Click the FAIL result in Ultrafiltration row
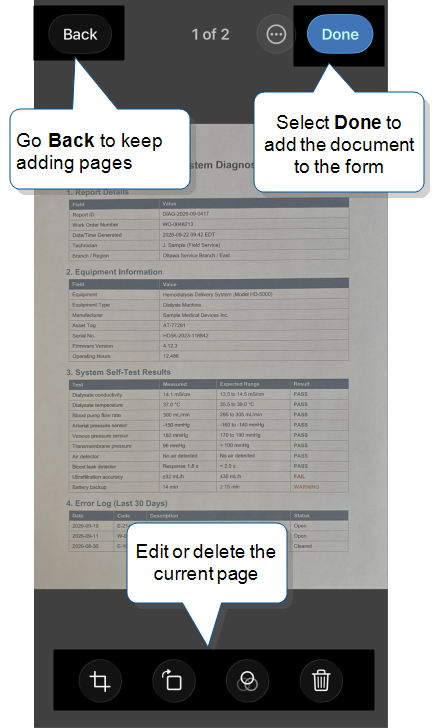 point(299,476)
